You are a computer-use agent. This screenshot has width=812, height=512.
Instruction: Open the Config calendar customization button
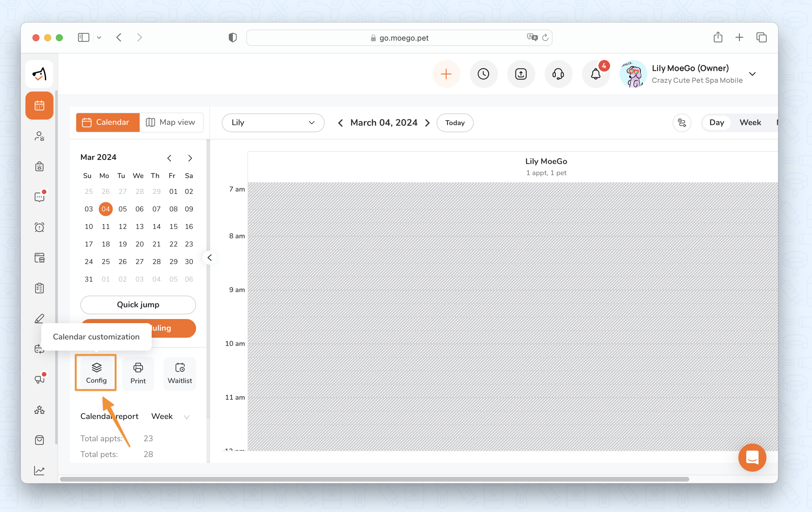tap(96, 373)
